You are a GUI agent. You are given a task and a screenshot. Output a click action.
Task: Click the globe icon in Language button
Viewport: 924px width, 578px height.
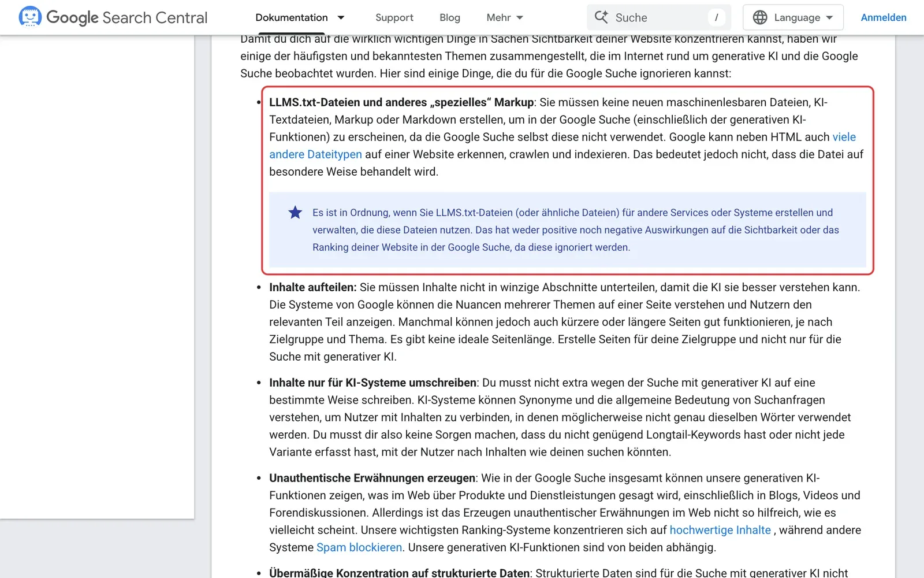coord(760,17)
